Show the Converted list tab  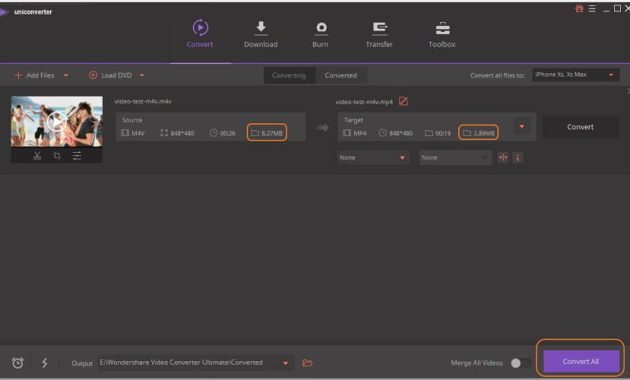(341, 76)
